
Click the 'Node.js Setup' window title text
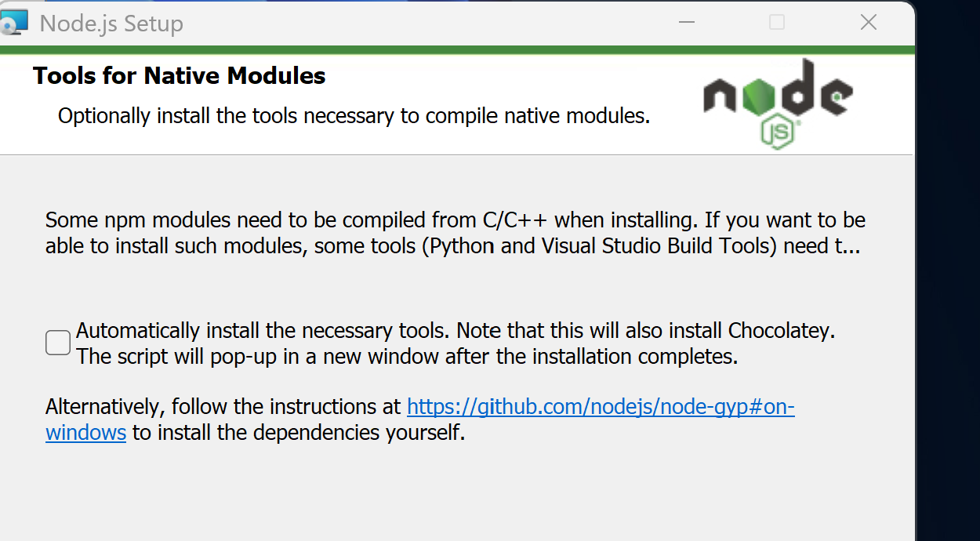point(111,24)
